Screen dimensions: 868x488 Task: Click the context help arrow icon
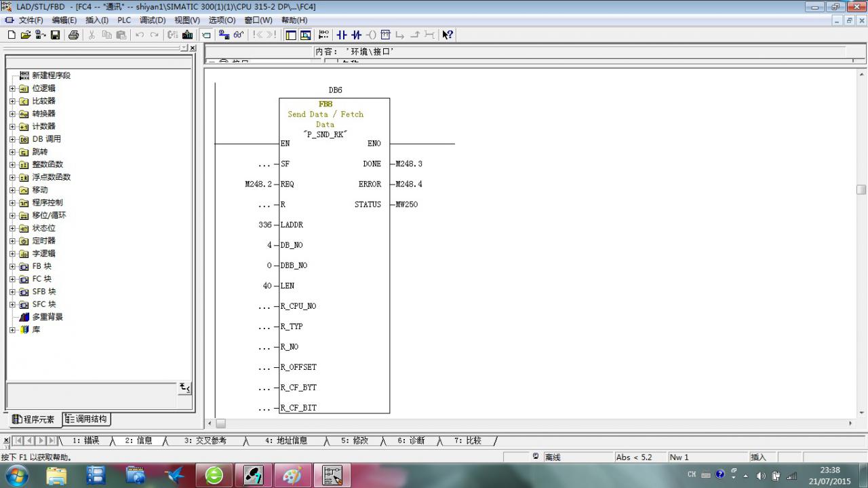[448, 35]
